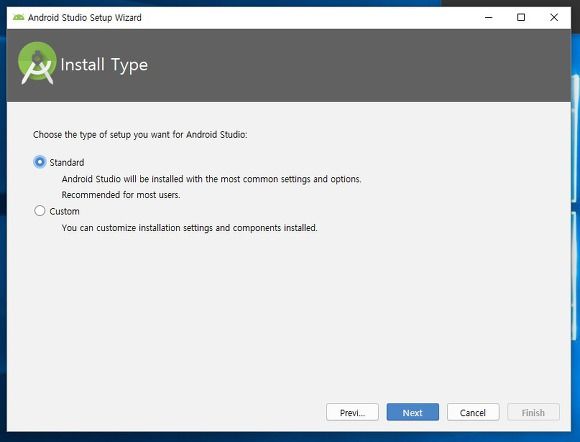580x442 pixels.
Task: Click the "Standard" label text
Action: click(x=67, y=162)
